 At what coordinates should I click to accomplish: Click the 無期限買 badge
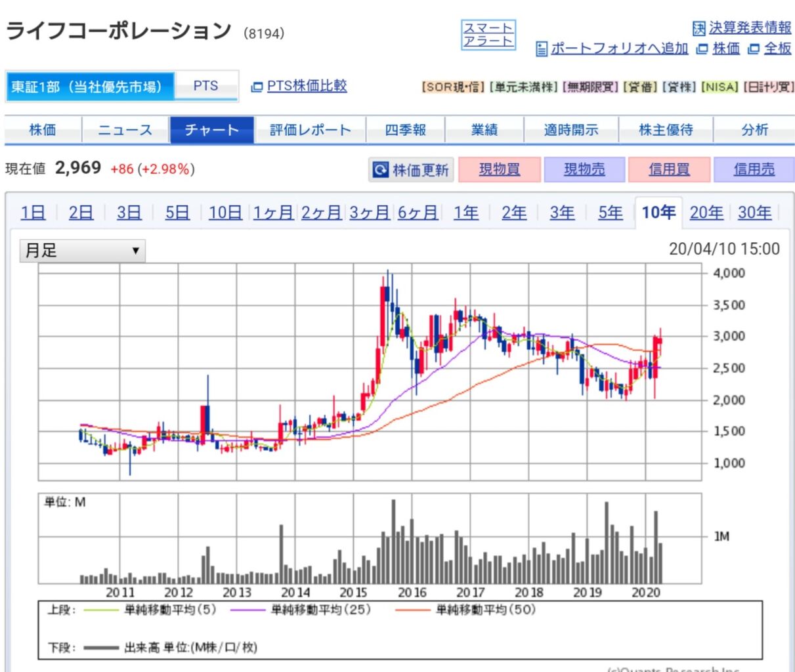tap(591, 87)
